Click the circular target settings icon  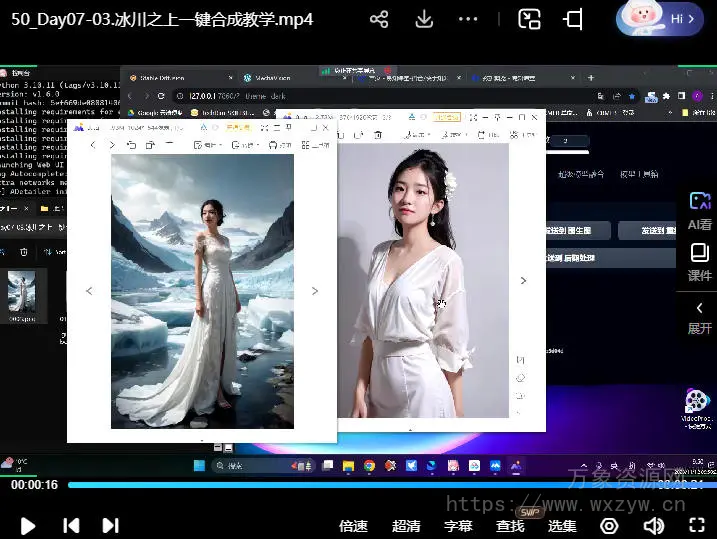609,525
